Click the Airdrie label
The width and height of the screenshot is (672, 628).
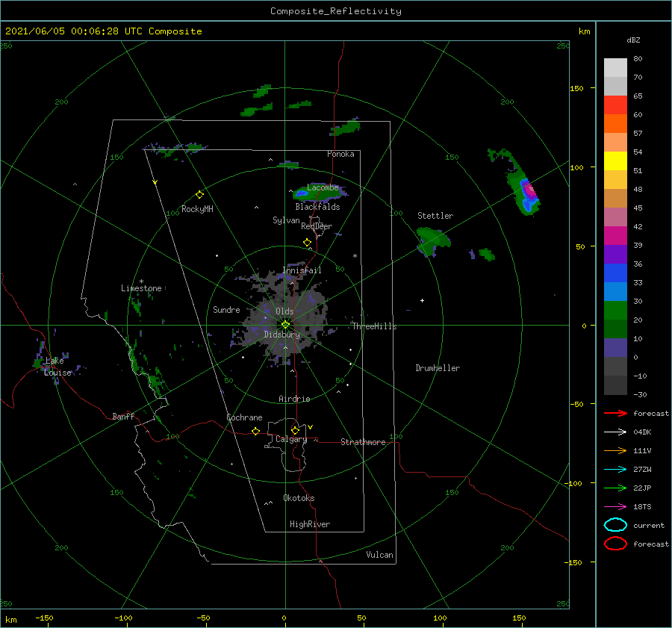click(294, 399)
